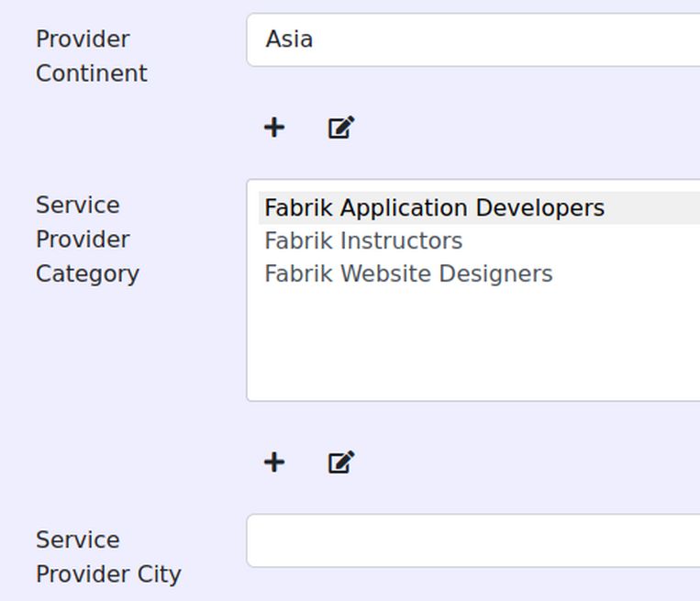Choose Fabrik Instructors from the category list
The width and height of the screenshot is (700, 601).
click(x=363, y=241)
